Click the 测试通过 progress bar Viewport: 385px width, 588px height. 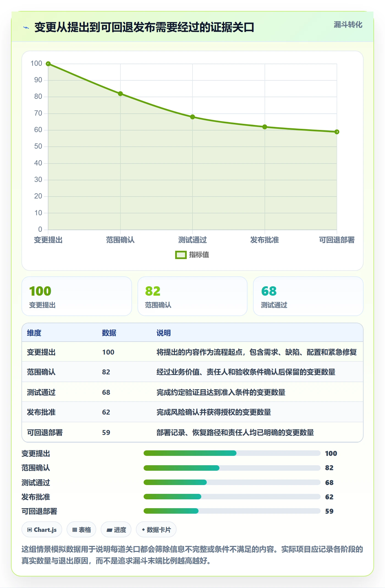point(232,482)
